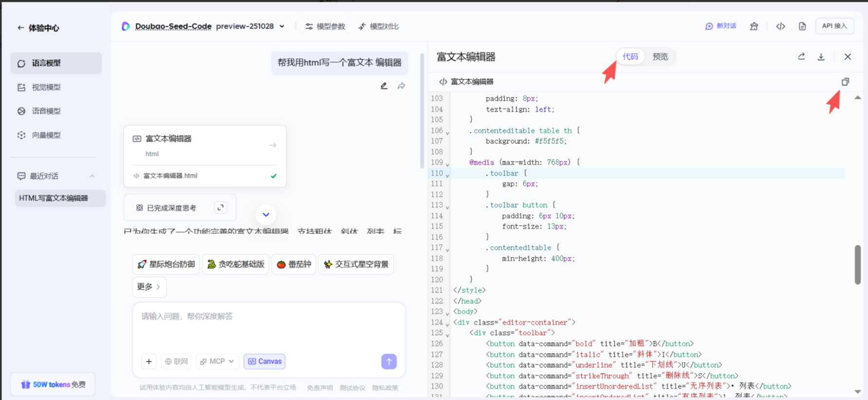
Task: Toggle the 联网 web search option
Action: [x=176, y=361]
